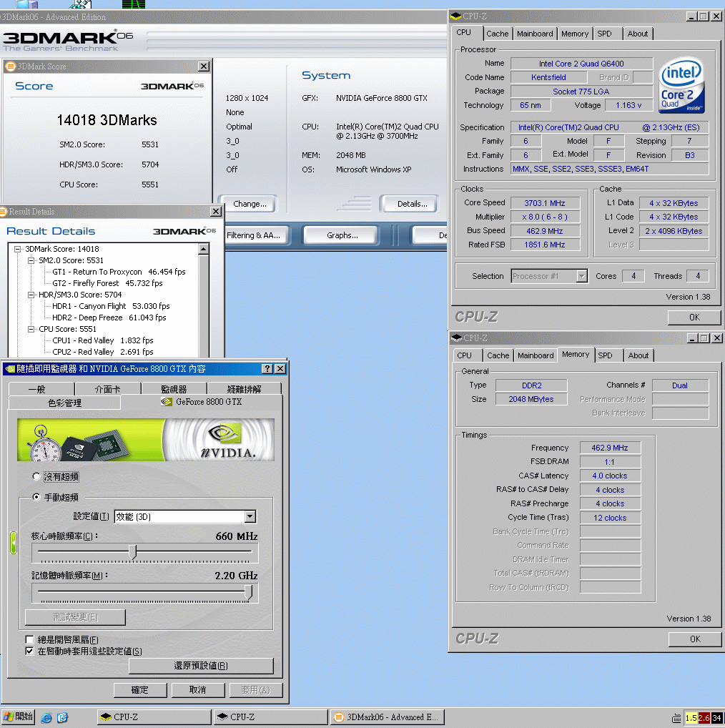Viewport: 725px width, 728px height.
Task: Click the Intel Core 2 Quad Q6400 name field
Action: [x=581, y=64]
